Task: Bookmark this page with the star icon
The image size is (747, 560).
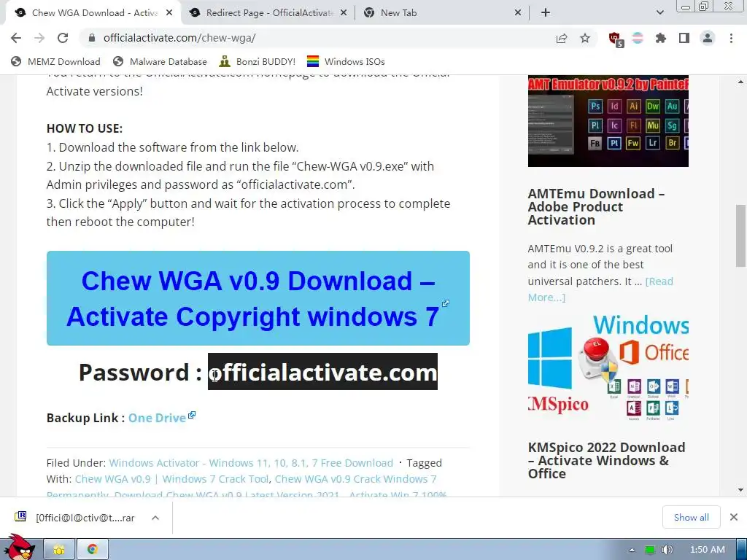Action: (585, 38)
